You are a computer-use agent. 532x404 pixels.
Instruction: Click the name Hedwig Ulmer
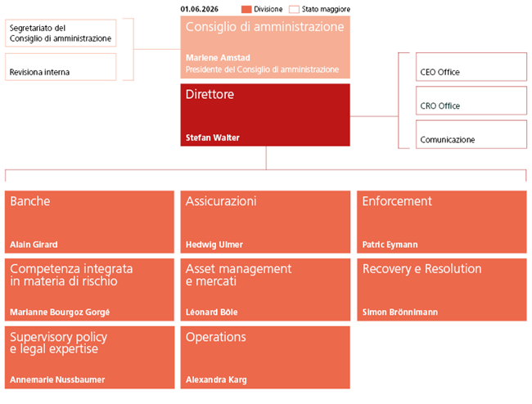point(214,245)
